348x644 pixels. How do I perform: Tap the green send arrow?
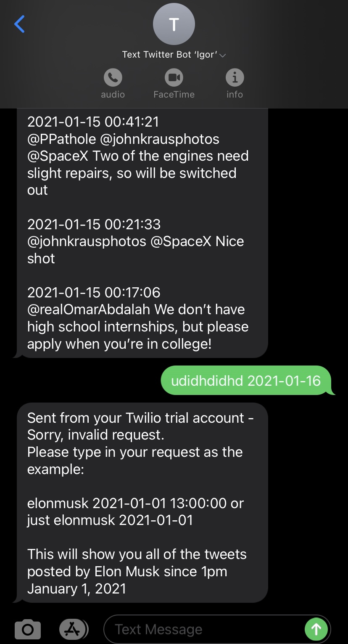316,629
